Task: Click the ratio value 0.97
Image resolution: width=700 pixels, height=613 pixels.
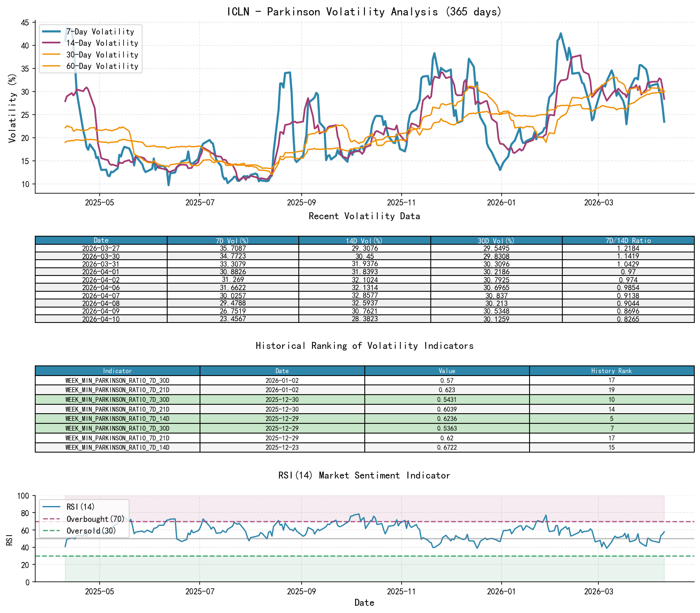Action: [628, 272]
